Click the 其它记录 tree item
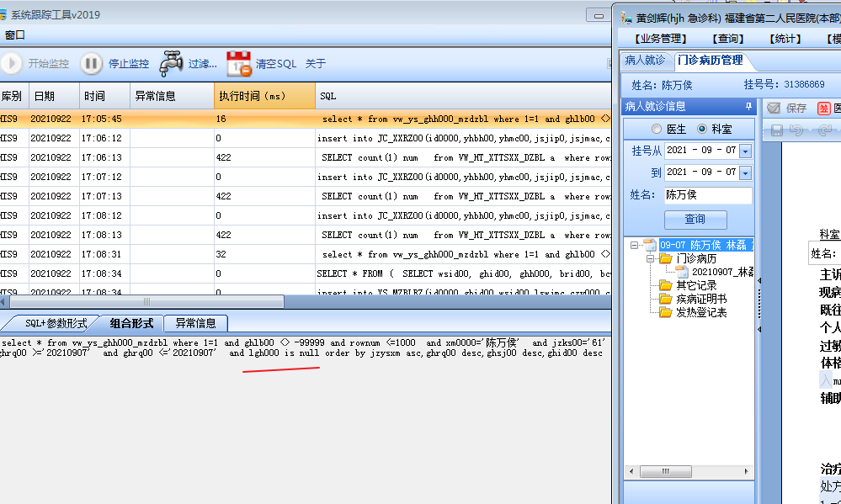The width and height of the screenshot is (841, 504). pos(695,285)
